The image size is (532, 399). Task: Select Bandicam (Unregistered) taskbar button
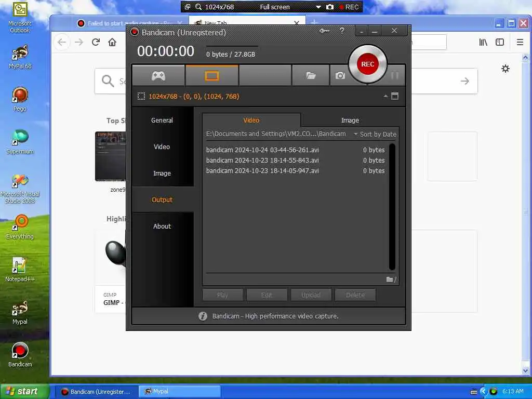pyautogui.click(x=96, y=392)
